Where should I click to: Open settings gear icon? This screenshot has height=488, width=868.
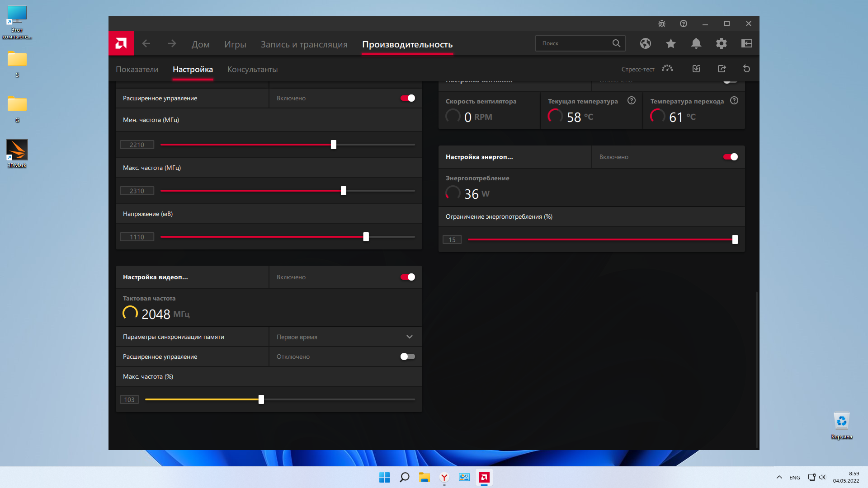tap(721, 43)
